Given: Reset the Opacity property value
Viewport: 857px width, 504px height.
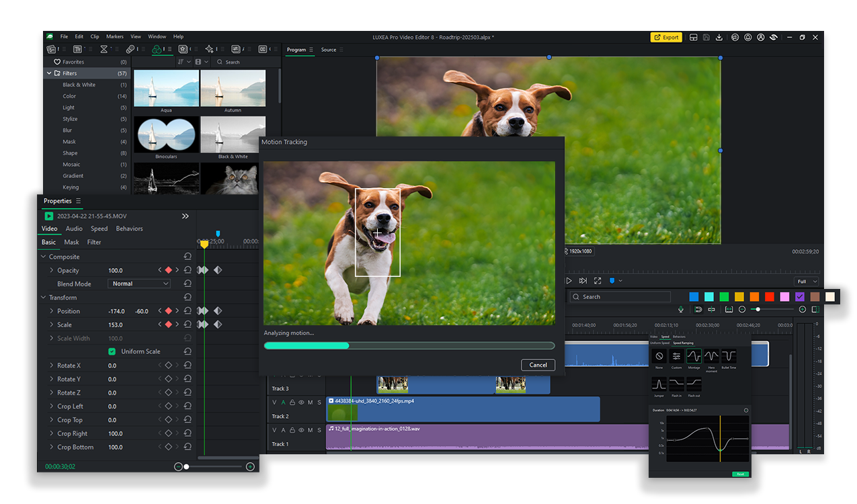Looking at the screenshot, I should [x=188, y=270].
